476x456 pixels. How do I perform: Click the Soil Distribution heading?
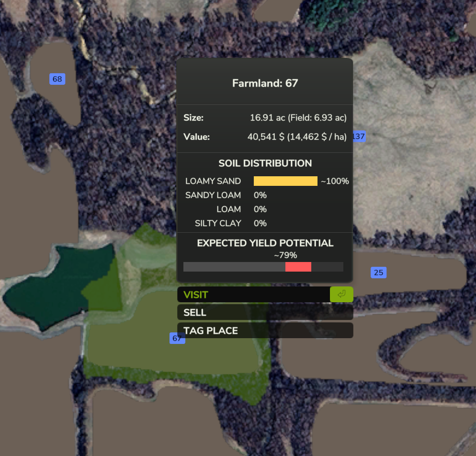coord(265,163)
